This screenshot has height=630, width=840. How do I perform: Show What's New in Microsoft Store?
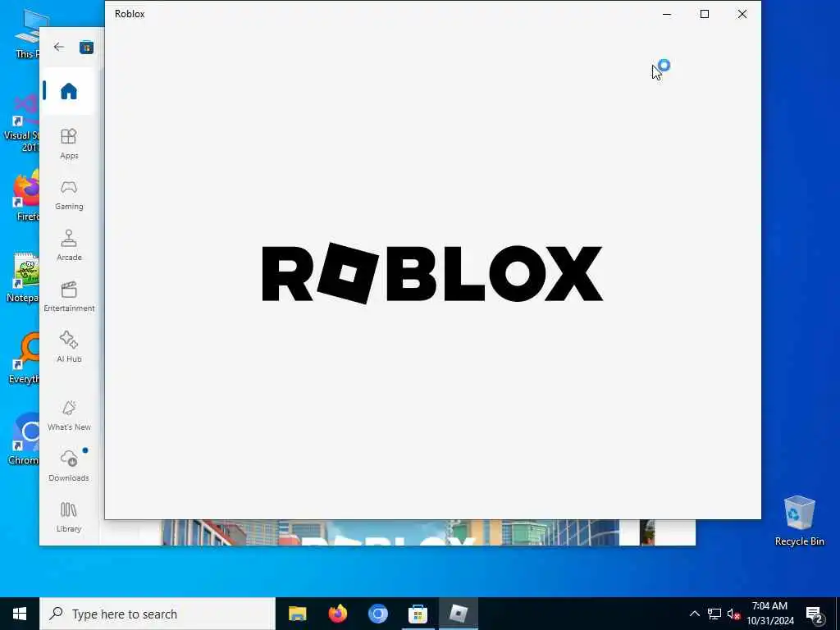(69, 416)
